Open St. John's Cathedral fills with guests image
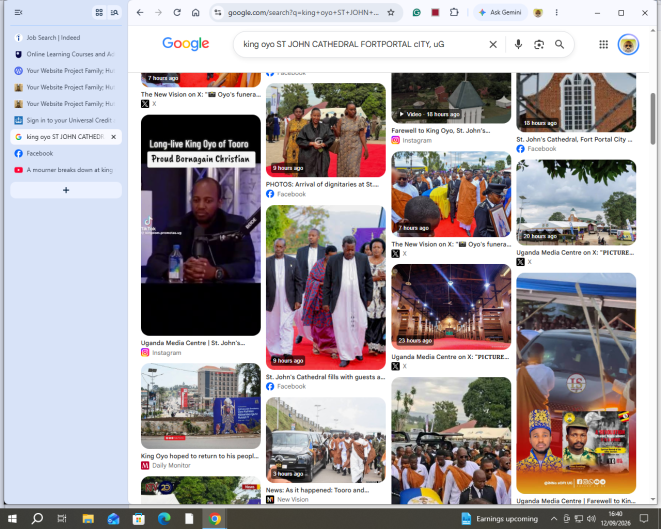This screenshot has width=661, height=529. tap(325, 287)
